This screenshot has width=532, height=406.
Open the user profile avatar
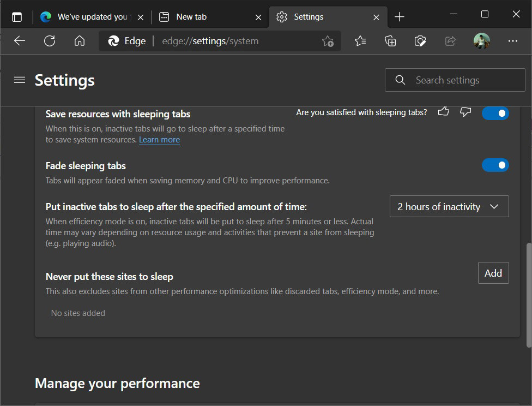(481, 41)
